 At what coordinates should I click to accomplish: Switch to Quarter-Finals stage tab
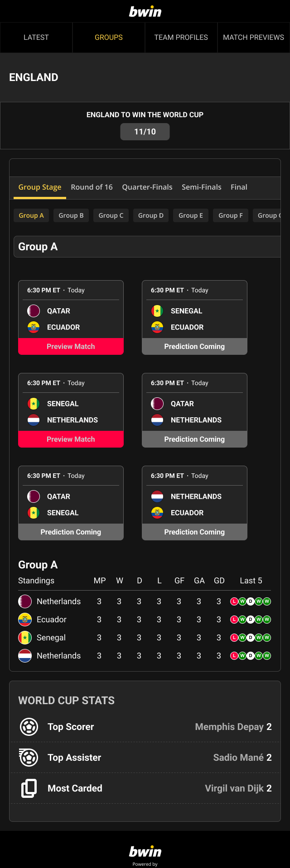coord(147,187)
